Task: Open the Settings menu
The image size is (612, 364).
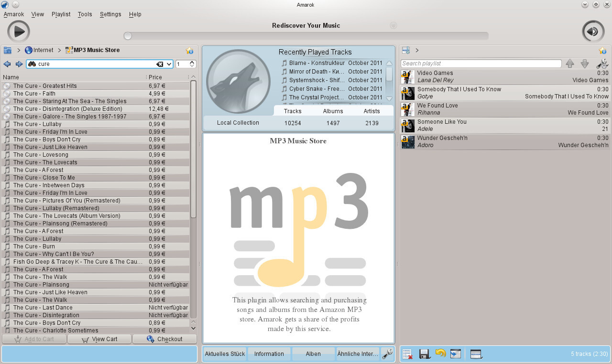Action: 110,14
